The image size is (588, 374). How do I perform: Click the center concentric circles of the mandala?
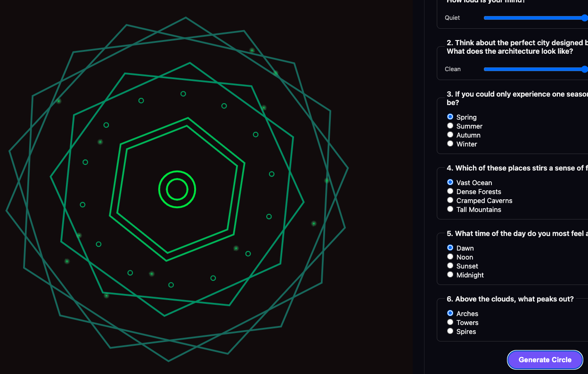pos(177,189)
